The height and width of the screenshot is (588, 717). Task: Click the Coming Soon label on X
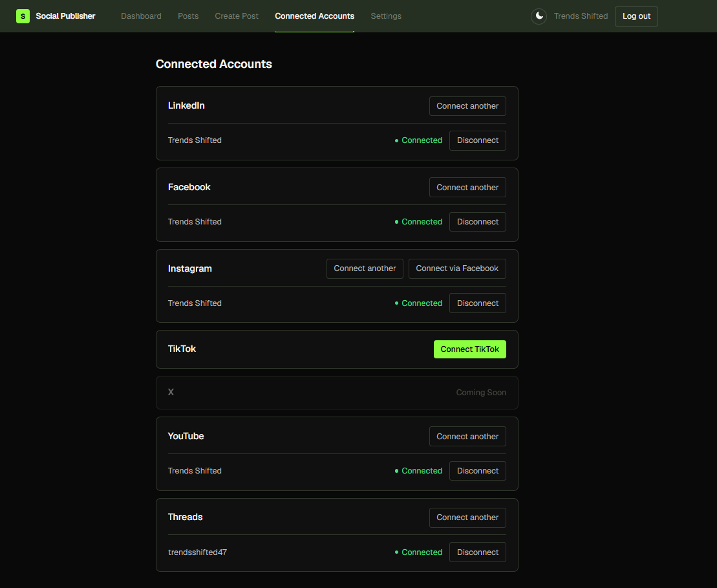click(481, 393)
